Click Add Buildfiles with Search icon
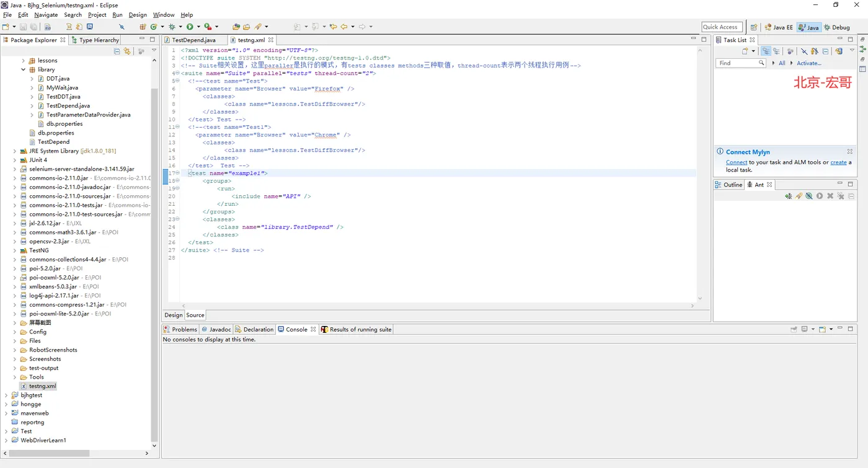This screenshot has width=868, height=468. pyautogui.click(x=799, y=196)
